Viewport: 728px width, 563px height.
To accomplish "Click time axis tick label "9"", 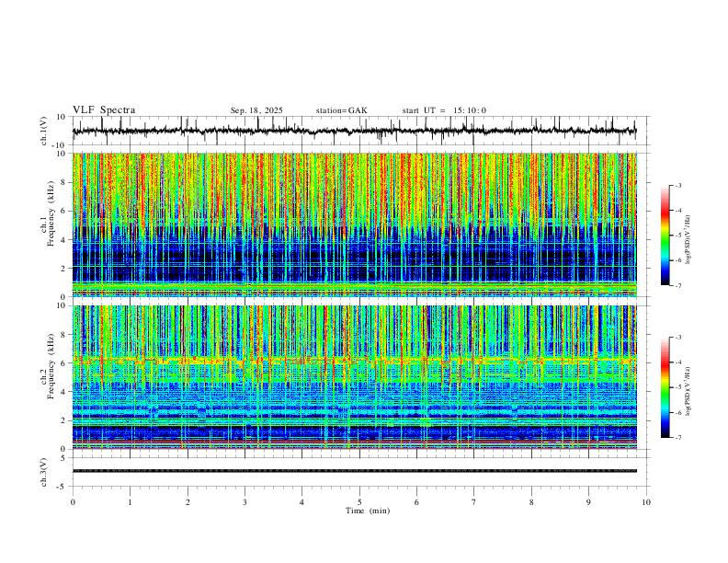I will click(588, 502).
